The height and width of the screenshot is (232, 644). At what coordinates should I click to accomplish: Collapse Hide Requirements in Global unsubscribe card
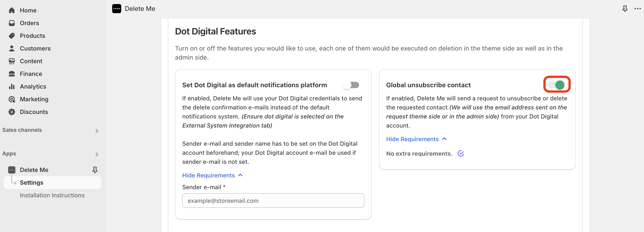[416, 139]
